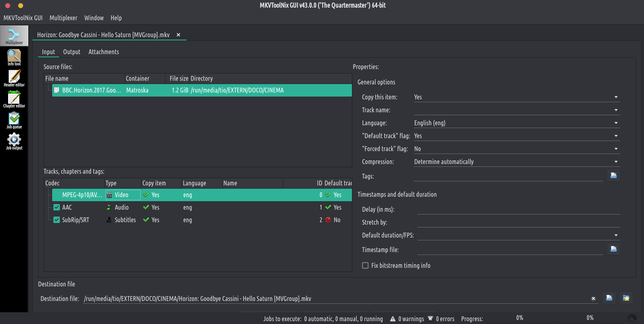Browse for the destination file
The width and height of the screenshot is (644, 324).
click(609, 298)
